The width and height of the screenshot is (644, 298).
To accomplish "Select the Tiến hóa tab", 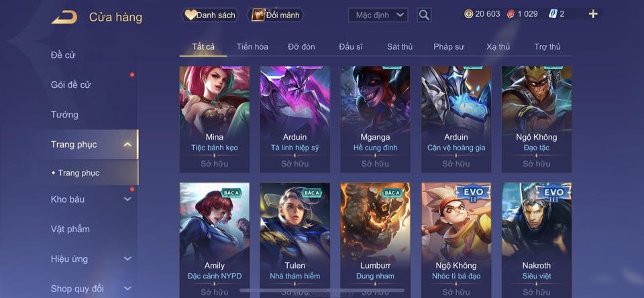I will pyautogui.click(x=252, y=47).
